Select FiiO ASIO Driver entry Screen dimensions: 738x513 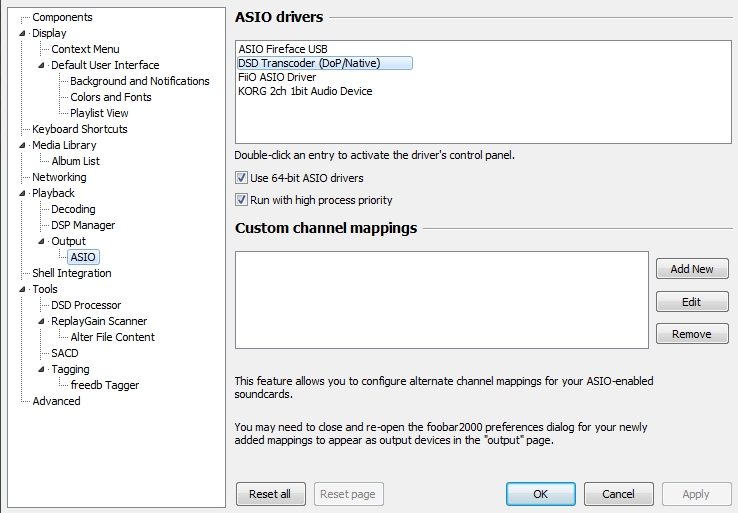(277, 77)
